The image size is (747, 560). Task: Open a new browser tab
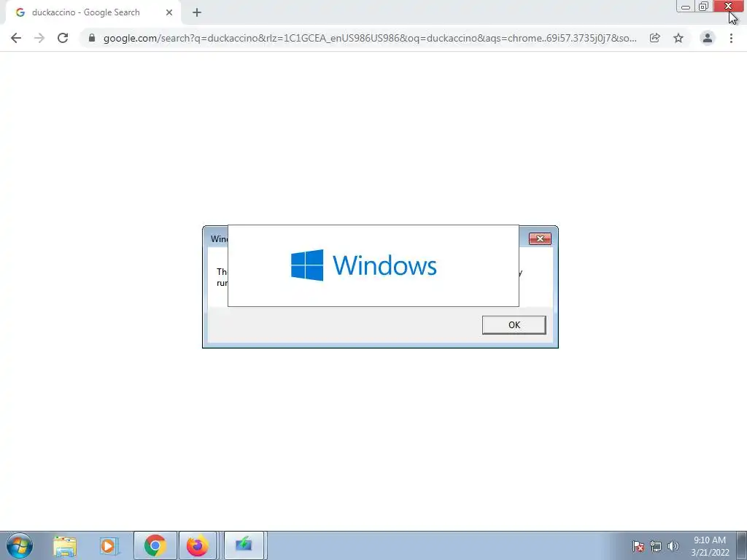pos(197,13)
